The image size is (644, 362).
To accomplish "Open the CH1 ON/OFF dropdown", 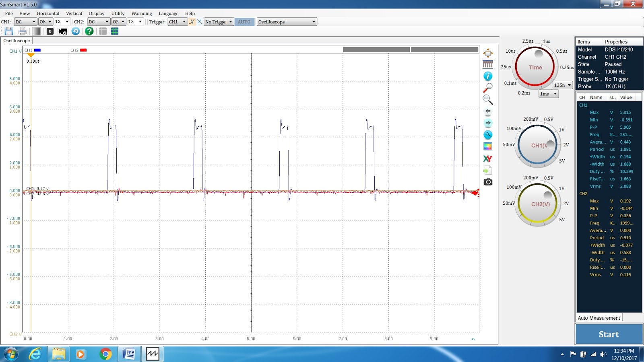I will pyautogui.click(x=45, y=22).
